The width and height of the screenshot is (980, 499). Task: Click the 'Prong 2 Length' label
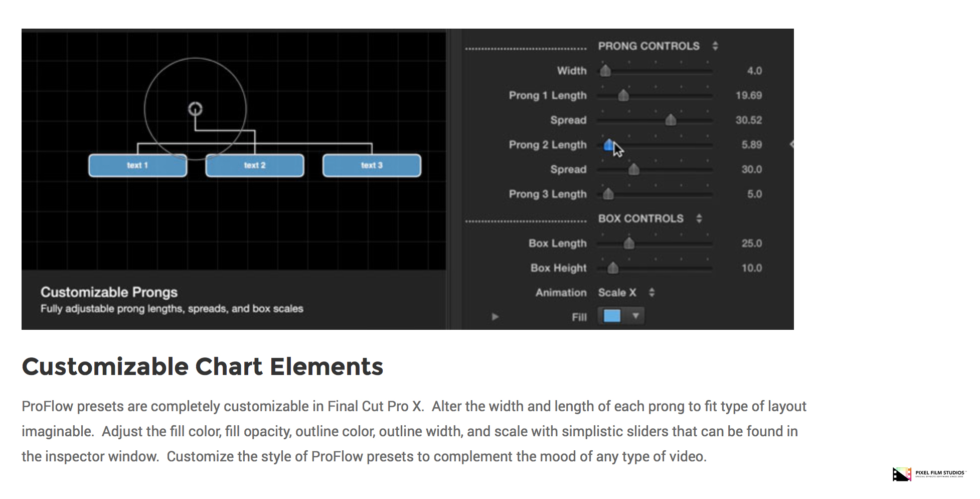click(x=548, y=145)
